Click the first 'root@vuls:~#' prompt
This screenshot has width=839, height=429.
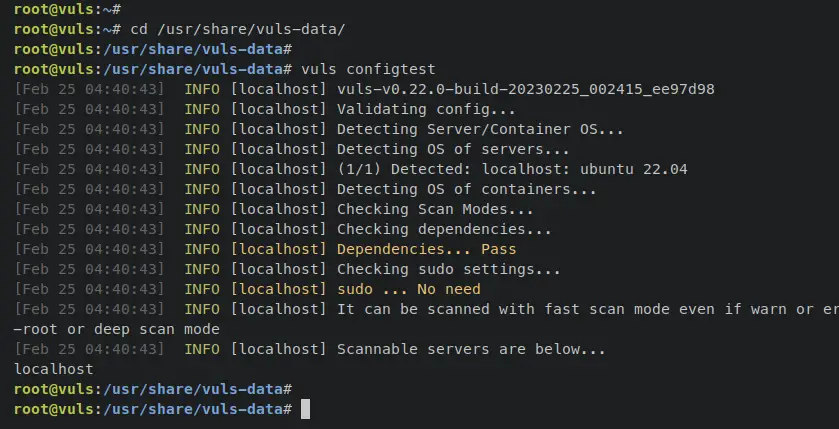(x=67, y=9)
